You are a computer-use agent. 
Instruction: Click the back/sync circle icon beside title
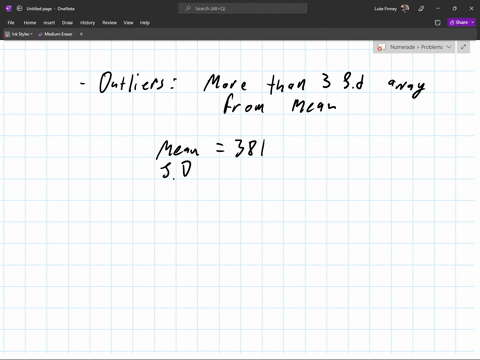coord(19,9)
